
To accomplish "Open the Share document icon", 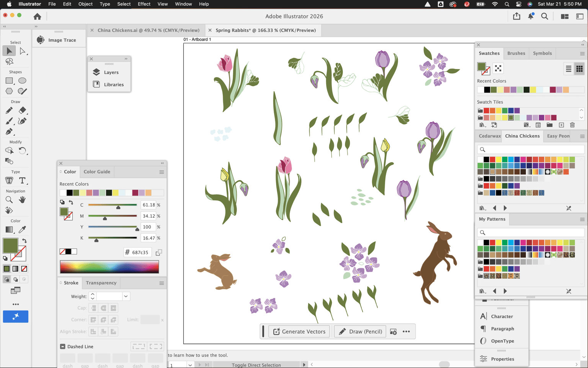I will coord(517,16).
